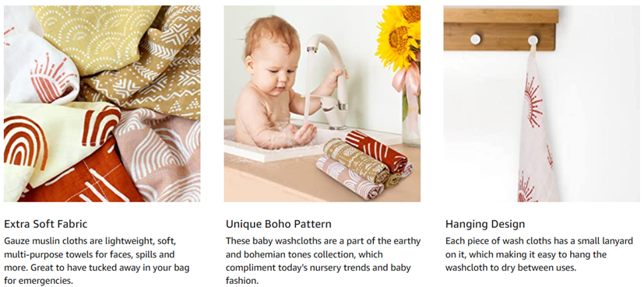Click the stack of rolled washcloths
The width and height of the screenshot is (644, 287).
(x=364, y=165)
